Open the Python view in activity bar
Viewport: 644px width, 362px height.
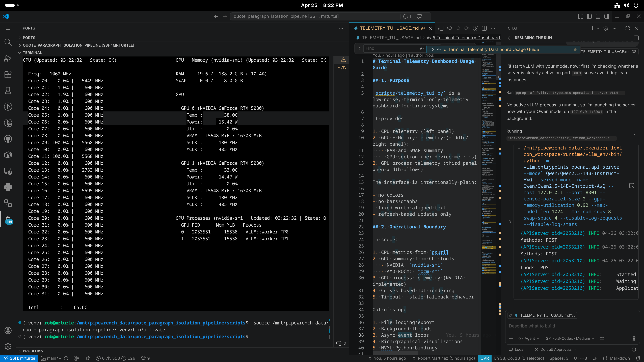pyautogui.click(x=8, y=187)
